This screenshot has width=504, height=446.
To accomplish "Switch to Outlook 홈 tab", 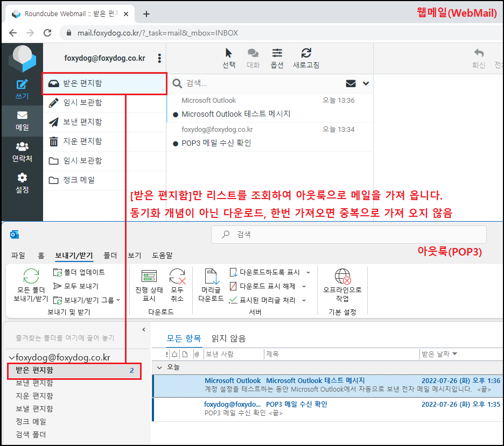I will coord(41,255).
